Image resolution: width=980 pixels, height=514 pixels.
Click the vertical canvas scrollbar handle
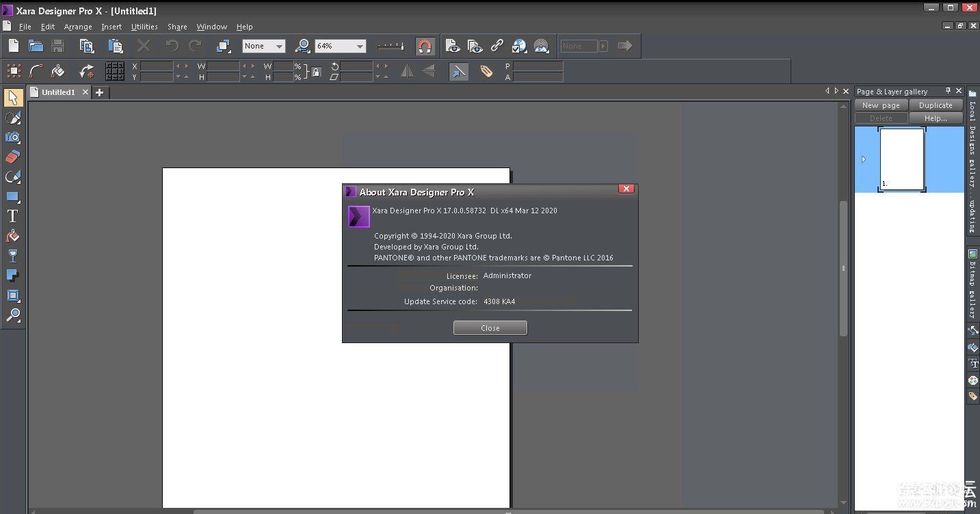843,268
